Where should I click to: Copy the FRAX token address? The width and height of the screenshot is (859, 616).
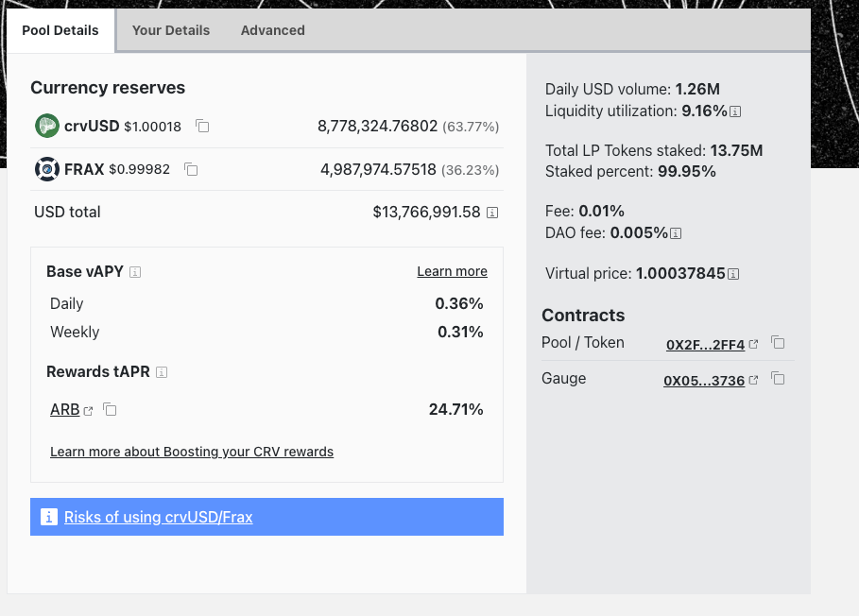click(191, 169)
